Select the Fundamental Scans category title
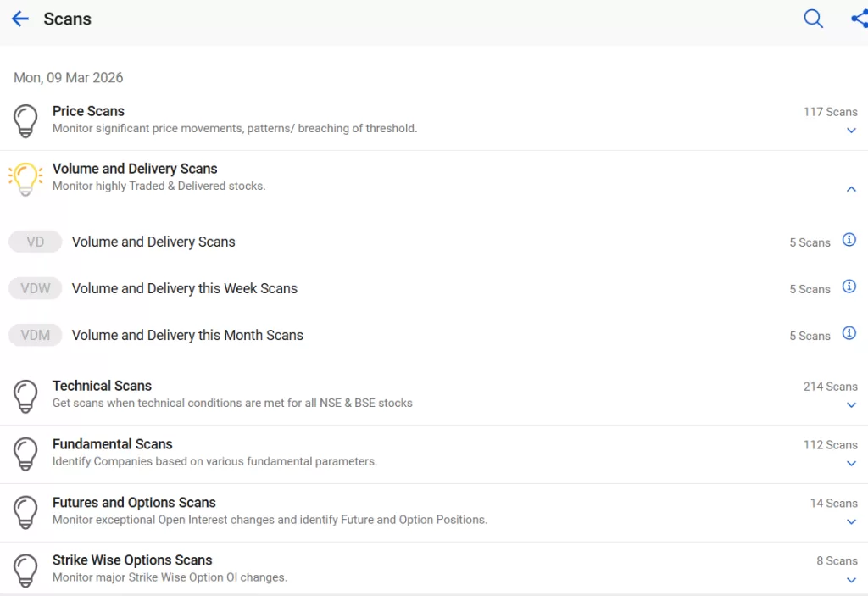This screenshot has height=596, width=868. pyautogui.click(x=112, y=444)
